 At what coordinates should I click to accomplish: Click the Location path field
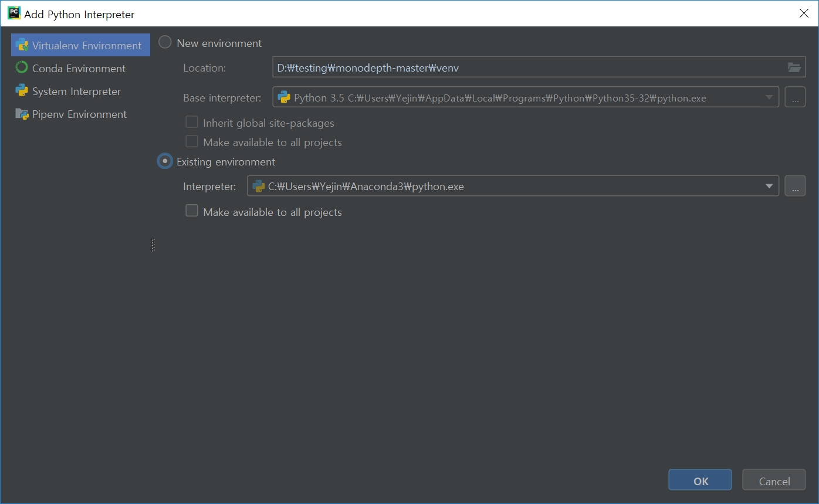pyautogui.click(x=539, y=67)
